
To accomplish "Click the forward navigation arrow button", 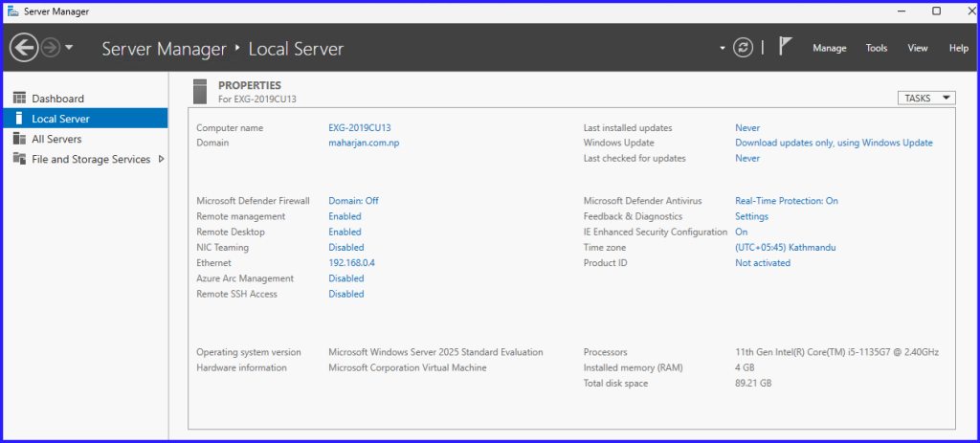I will pyautogui.click(x=51, y=48).
